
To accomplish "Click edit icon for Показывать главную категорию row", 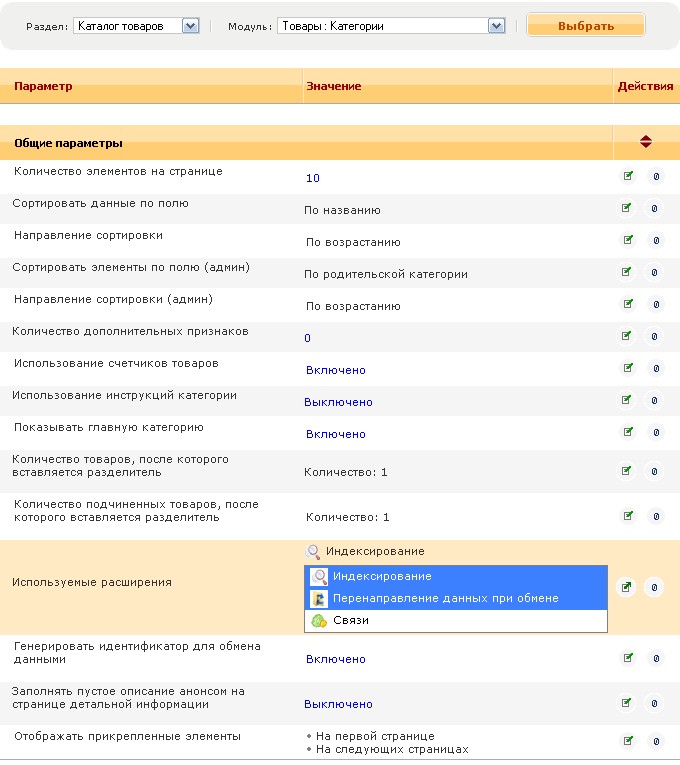I will (x=627, y=432).
